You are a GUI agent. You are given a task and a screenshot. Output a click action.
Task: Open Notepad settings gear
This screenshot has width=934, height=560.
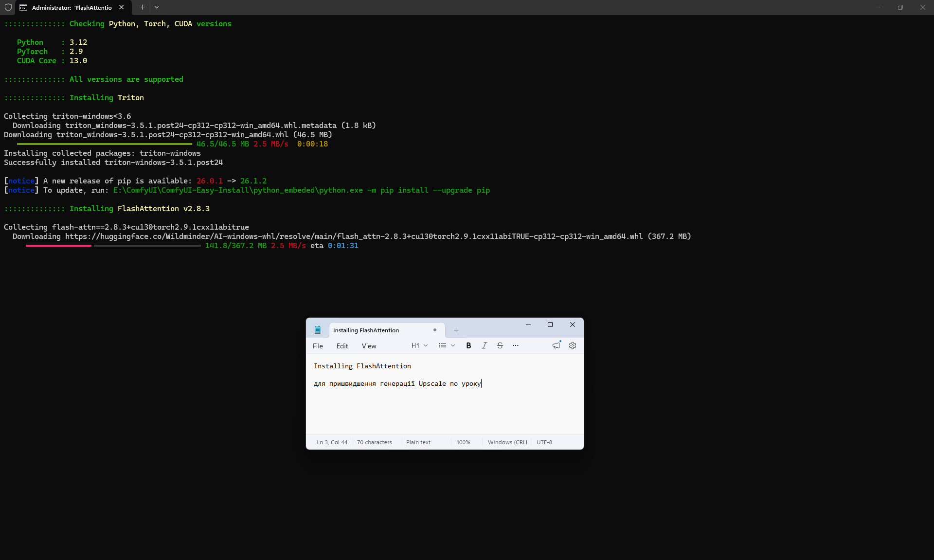click(x=573, y=345)
